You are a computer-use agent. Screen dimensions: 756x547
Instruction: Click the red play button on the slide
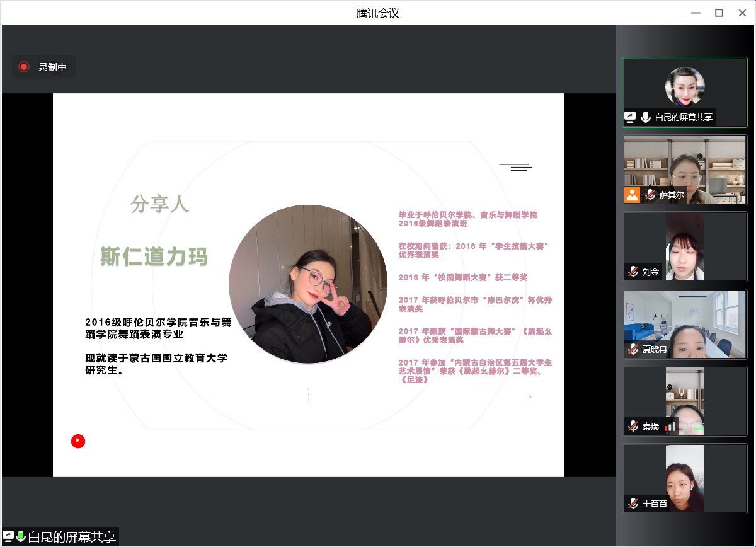click(x=77, y=441)
